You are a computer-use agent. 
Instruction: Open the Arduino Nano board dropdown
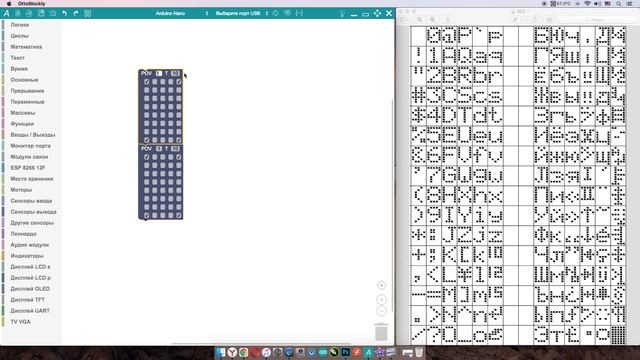pos(181,13)
